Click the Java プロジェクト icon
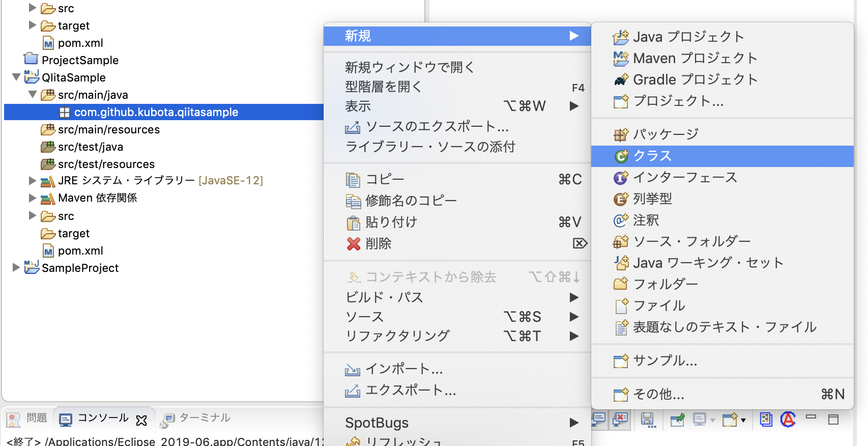868x446 pixels. click(621, 37)
